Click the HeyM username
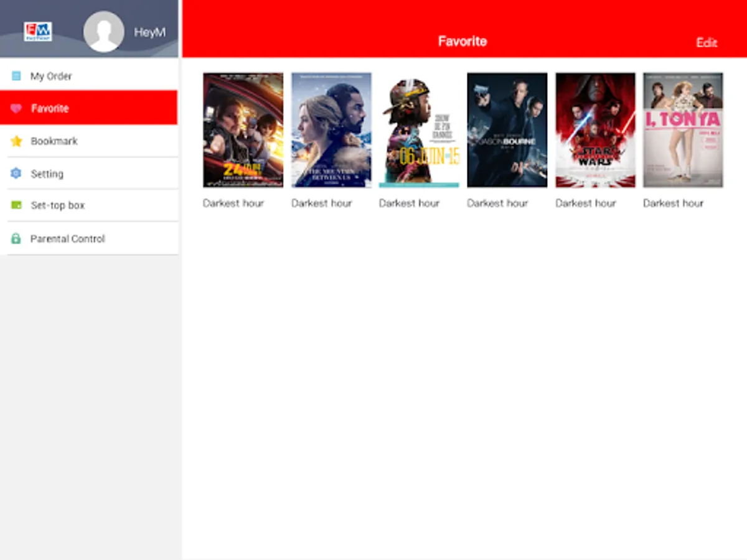Screen dimensions: 747x560 click(150, 32)
